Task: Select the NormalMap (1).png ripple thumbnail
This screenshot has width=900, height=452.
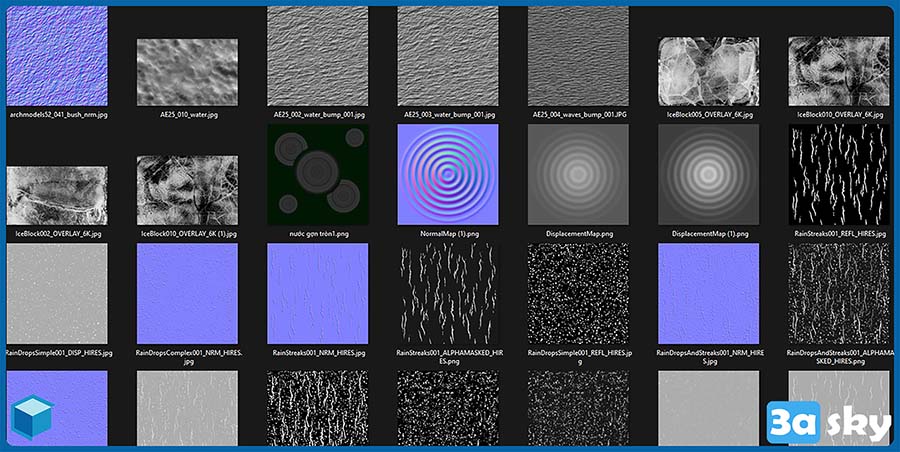Action: [x=447, y=175]
